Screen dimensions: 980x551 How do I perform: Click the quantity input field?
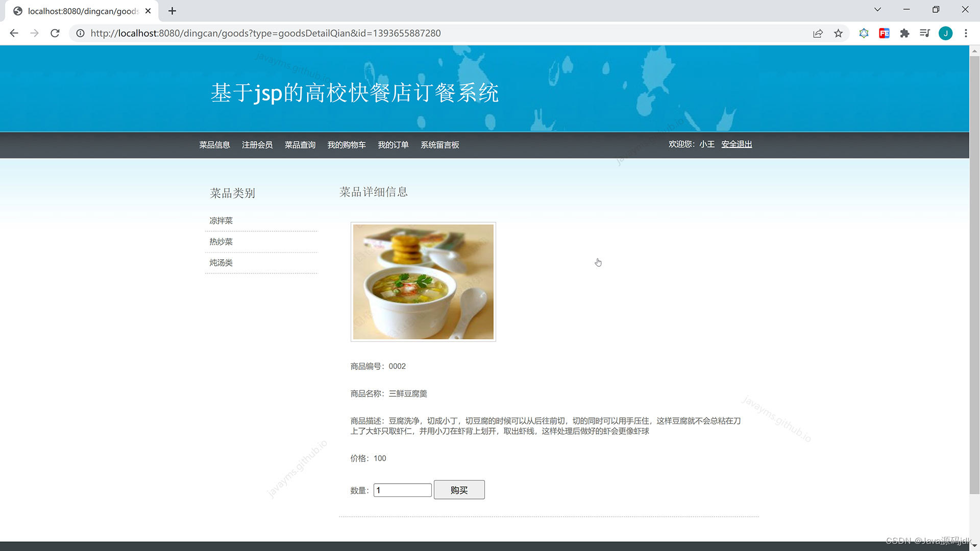click(402, 490)
